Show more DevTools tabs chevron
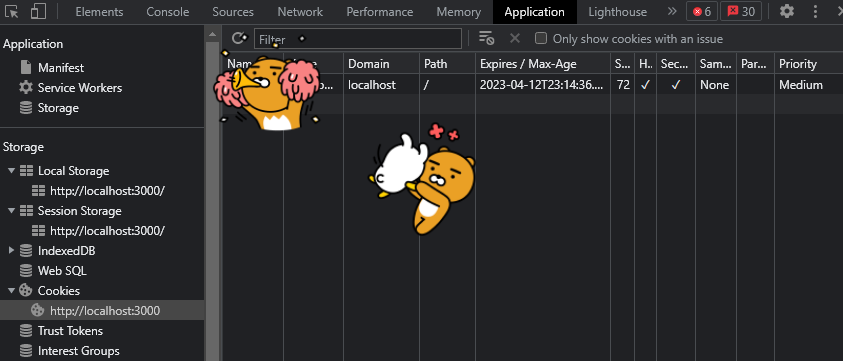 (x=671, y=11)
